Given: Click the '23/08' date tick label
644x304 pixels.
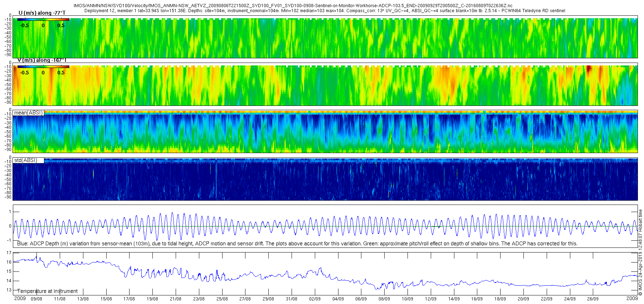Looking at the screenshot, I should (x=199, y=299).
